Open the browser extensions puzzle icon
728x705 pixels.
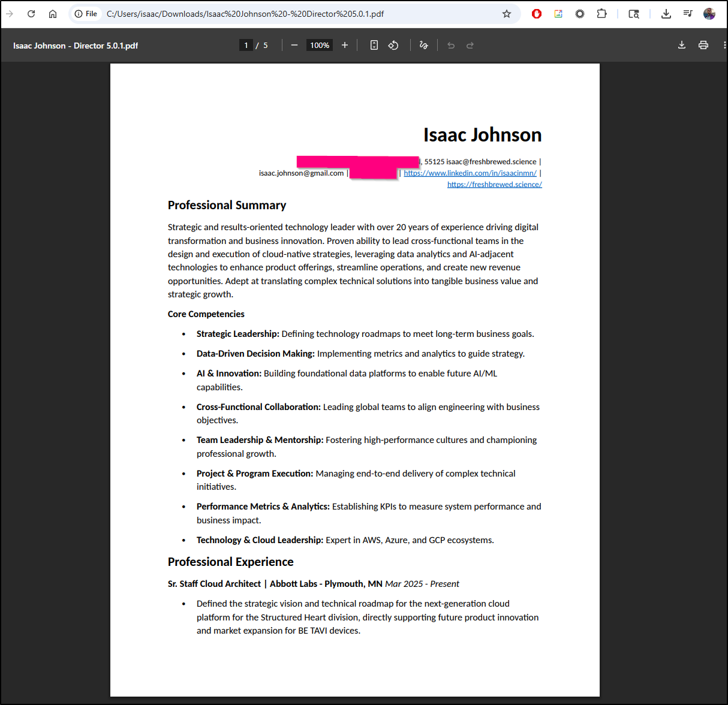pyautogui.click(x=601, y=14)
